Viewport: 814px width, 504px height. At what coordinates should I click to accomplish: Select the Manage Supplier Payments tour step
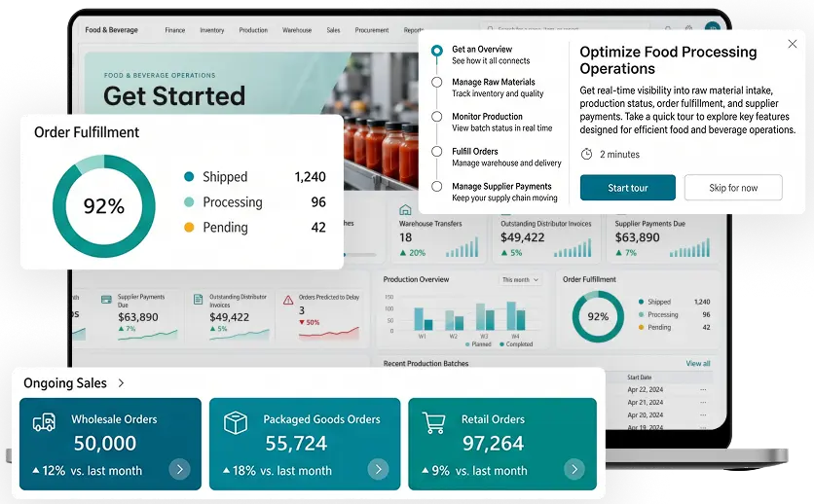tap(495, 192)
